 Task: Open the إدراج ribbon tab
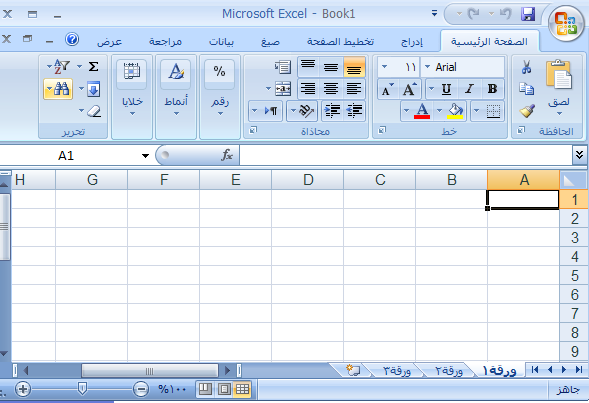[412, 41]
